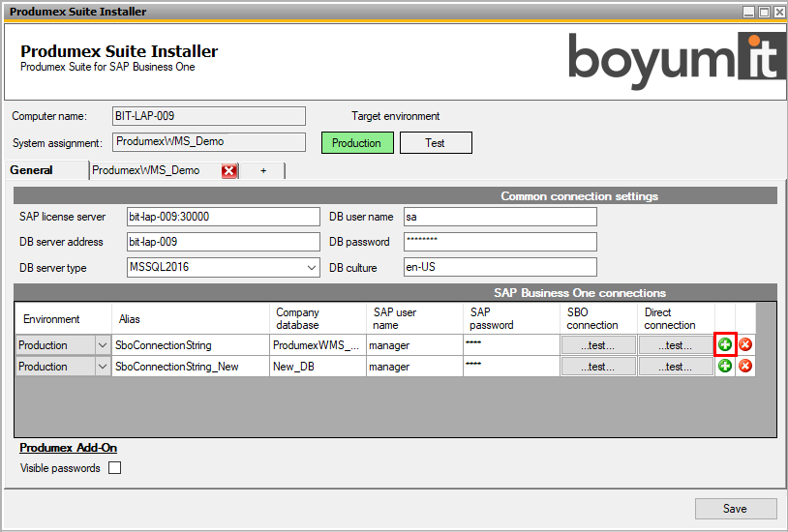Click green add icon in SboConnectionString_New row
This screenshot has width=788, height=532.
(x=725, y=366)
